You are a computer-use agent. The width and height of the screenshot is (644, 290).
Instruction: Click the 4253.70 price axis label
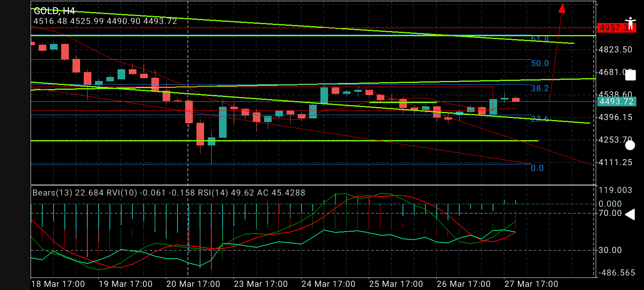(x=616, y=140)
